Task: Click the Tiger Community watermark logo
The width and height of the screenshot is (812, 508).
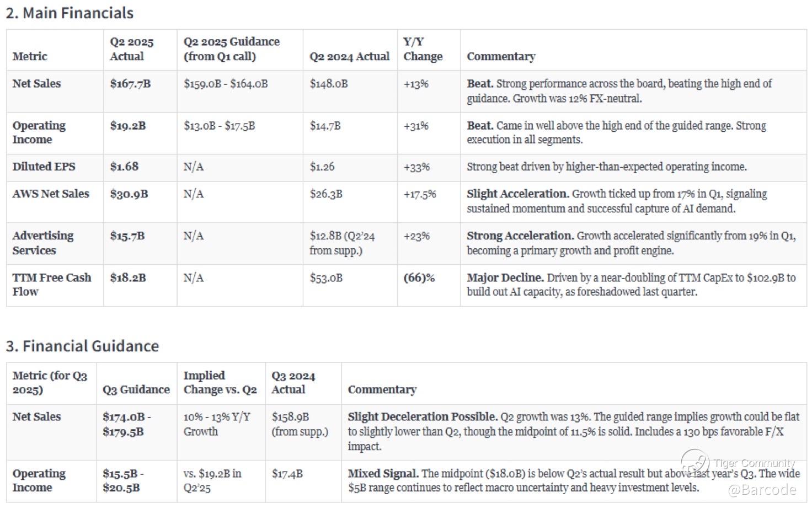Action: tap(695, 462)
